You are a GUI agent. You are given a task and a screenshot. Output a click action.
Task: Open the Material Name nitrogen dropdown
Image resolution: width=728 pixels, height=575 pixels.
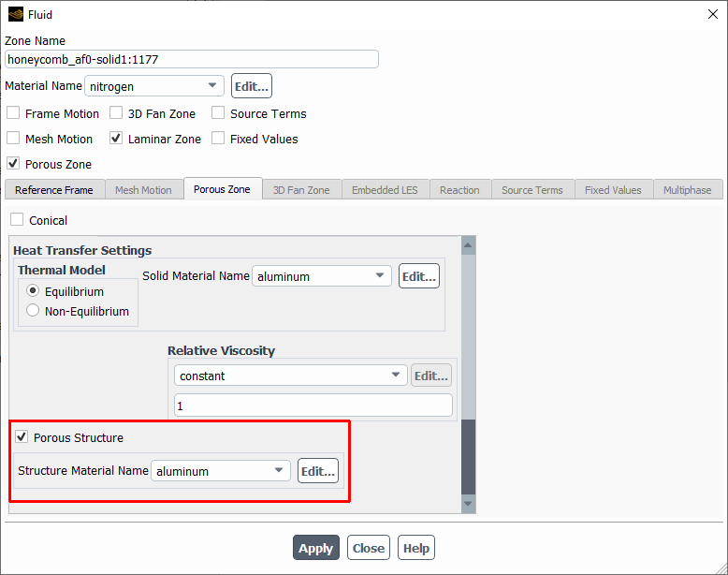coord(154,86)
